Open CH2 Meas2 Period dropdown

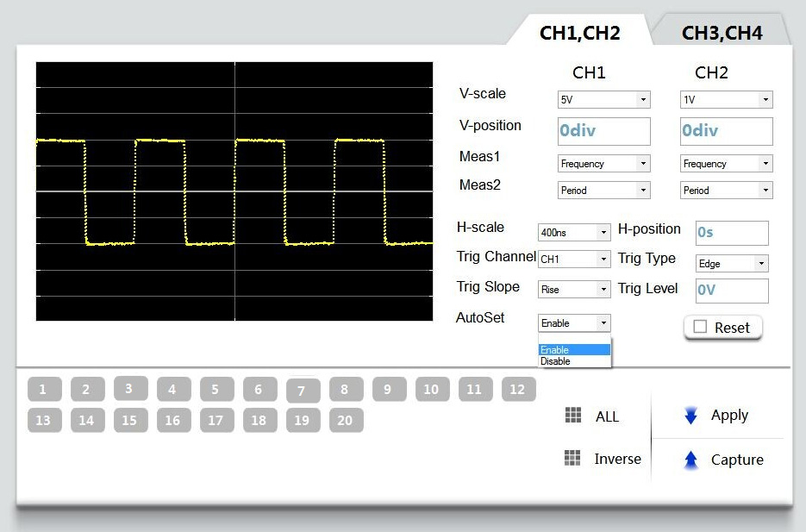tap(726, 191)
